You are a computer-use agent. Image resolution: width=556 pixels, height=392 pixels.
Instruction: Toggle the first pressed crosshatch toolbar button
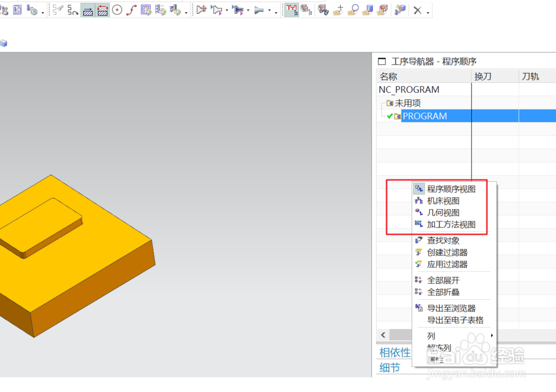[x=88, y=9]
